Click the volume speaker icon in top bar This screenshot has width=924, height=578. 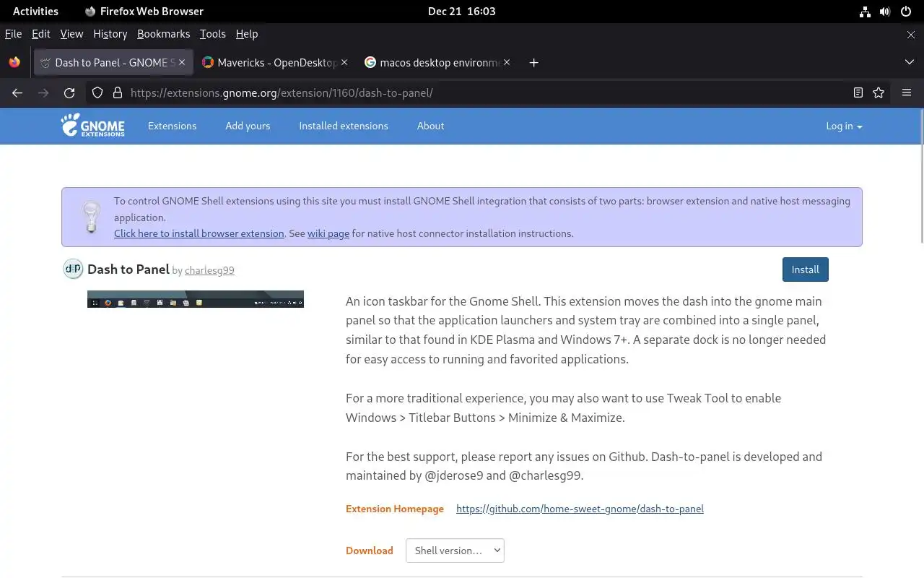coord(885,12)
